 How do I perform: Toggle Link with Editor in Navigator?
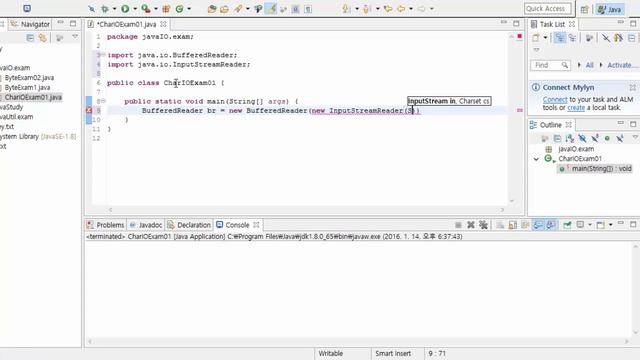pos(42,38)
